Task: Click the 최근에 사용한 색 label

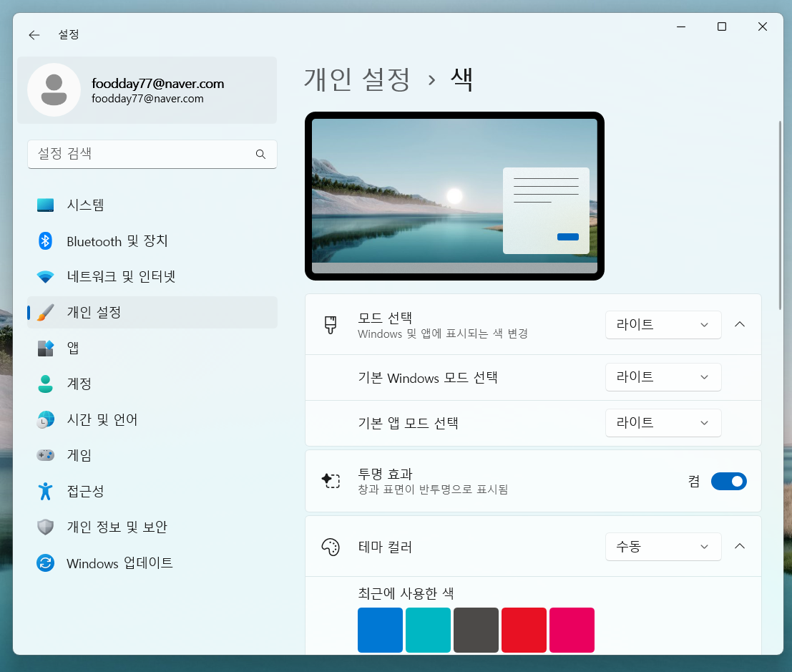Action: pos(406,593)
